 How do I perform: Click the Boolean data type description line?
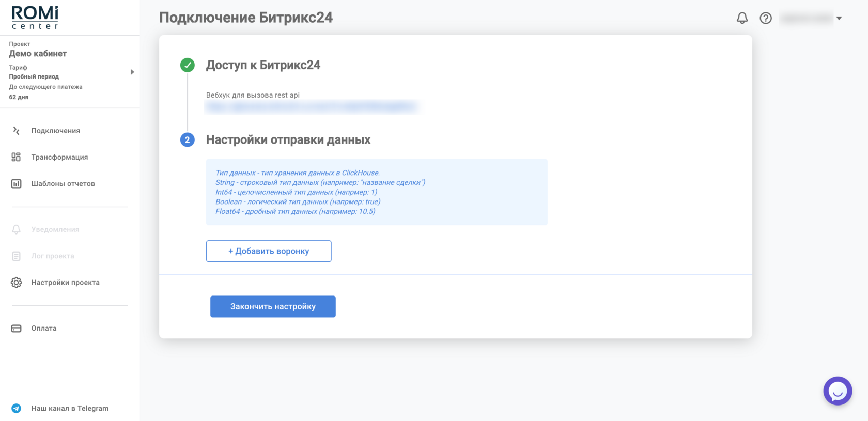pos(298,201)
